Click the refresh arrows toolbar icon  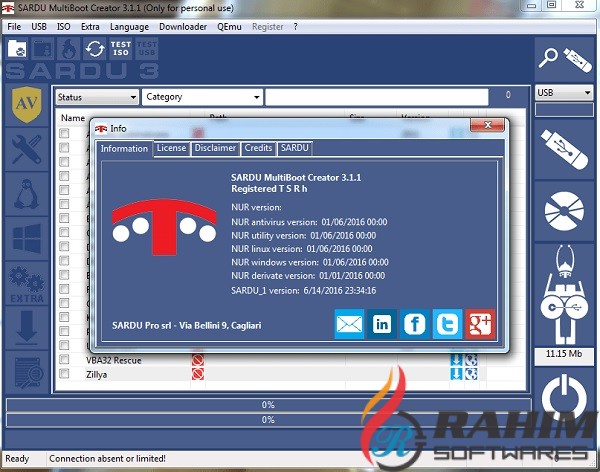point(95,49)
